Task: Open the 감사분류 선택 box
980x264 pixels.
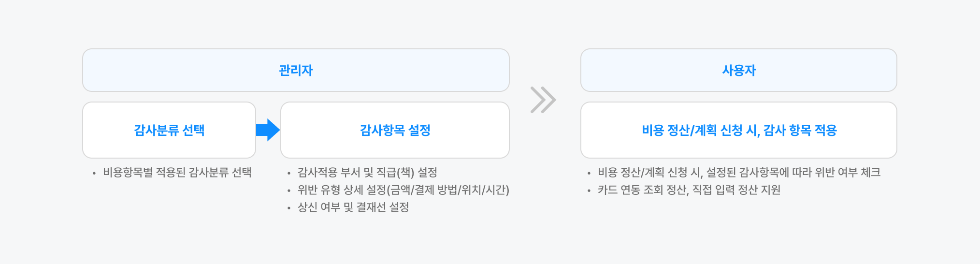Action: coord(169,130)
